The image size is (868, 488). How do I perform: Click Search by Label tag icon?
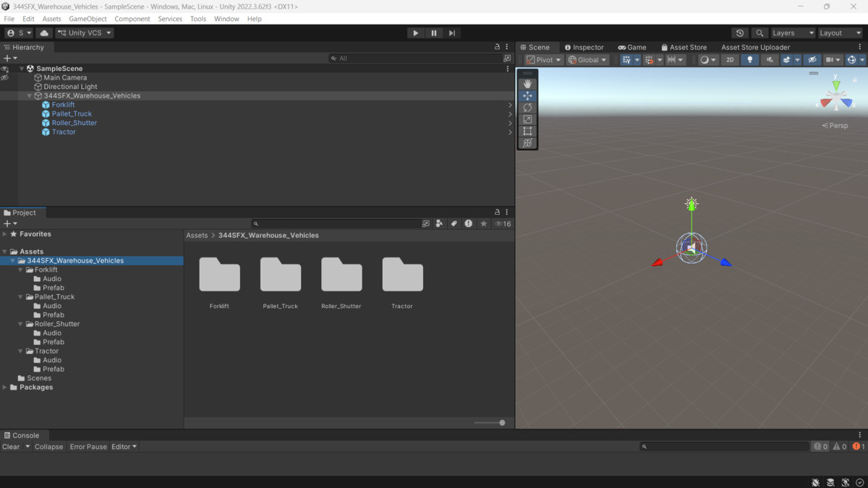[454, 223]
